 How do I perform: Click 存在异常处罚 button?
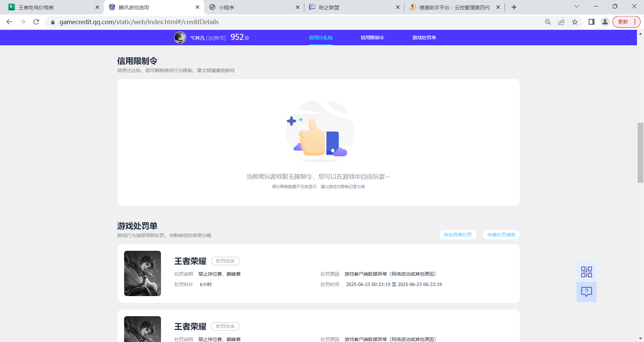click(x=458, y=235)
